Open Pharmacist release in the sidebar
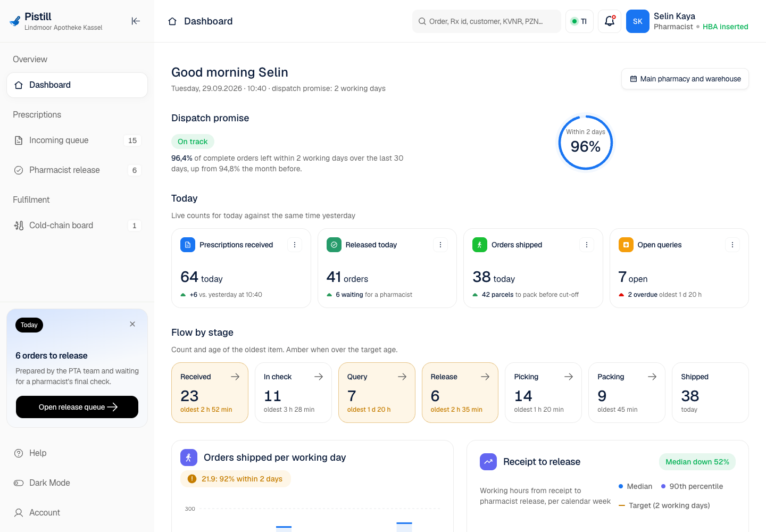 click(x=77, y=170)
